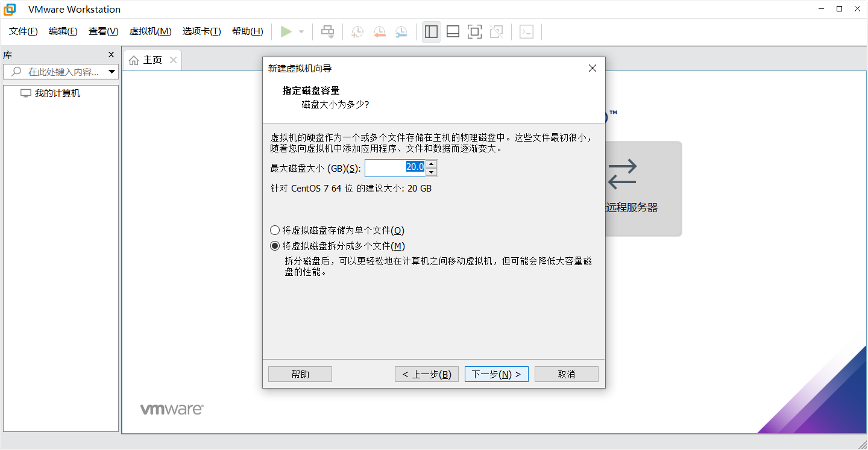Open the library search dropdown
Image resolution: width=868 pixels, height=450 pixels.
(x=112, y=71)
